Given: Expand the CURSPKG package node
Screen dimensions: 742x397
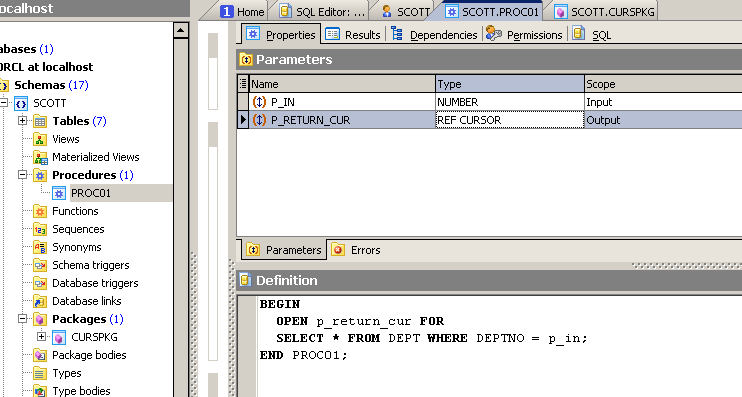Looking at the screenshot, I should point(41,336).
